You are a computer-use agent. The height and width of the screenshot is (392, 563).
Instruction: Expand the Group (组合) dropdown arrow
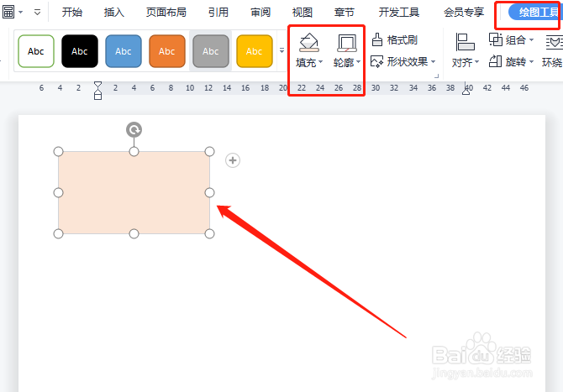point(531,39)
